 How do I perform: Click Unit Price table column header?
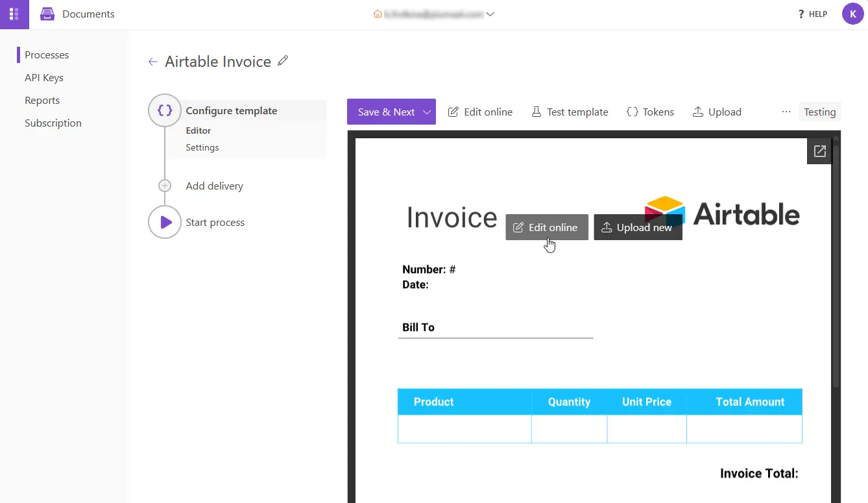[x=647, y=402]
